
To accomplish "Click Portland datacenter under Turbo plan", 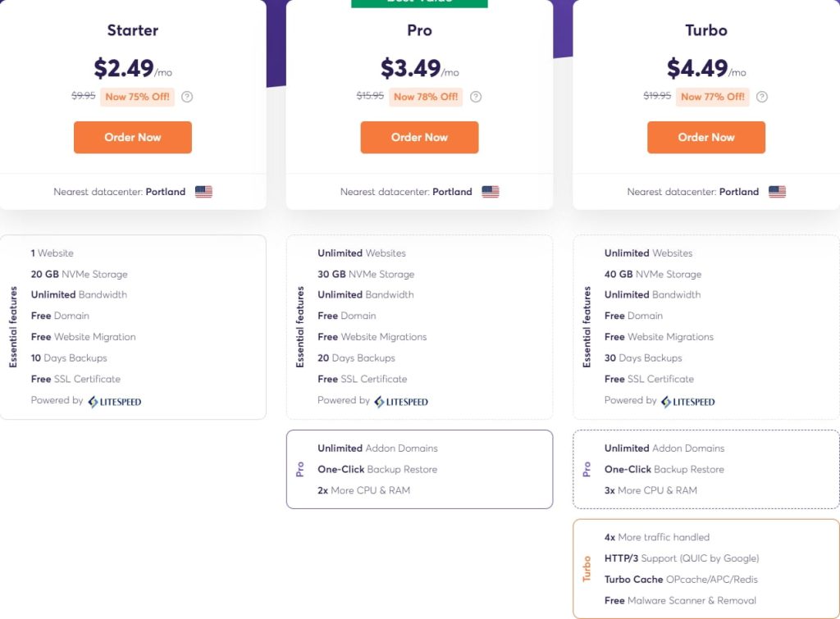I will 739,192.
